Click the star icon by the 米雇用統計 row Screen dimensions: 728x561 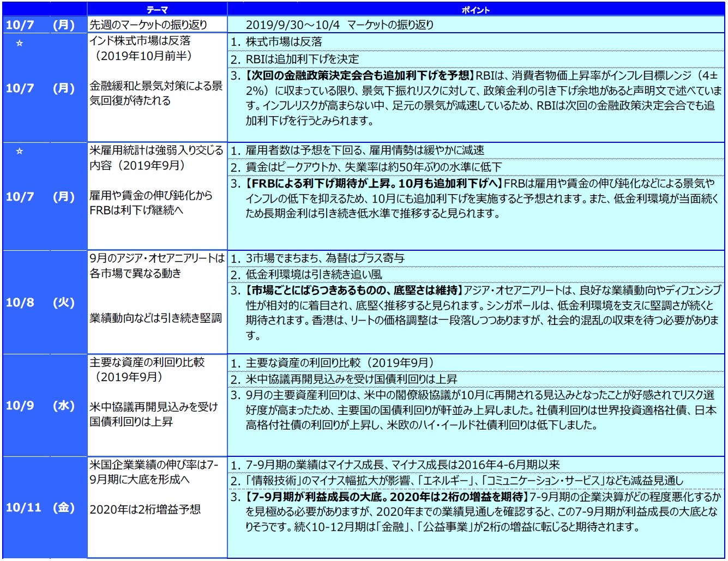click(20, 151)
